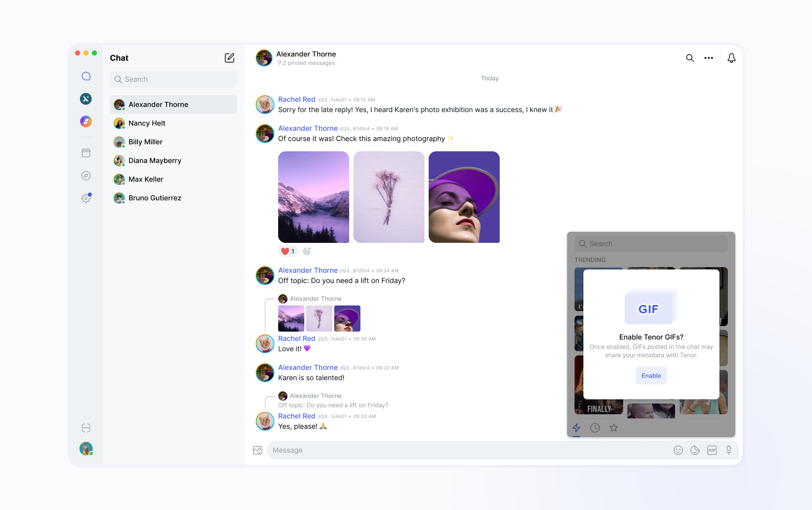Viewport: 812px width, 510px height.
Task: Open the woman in purple visor photo
Action: (464, 197)
